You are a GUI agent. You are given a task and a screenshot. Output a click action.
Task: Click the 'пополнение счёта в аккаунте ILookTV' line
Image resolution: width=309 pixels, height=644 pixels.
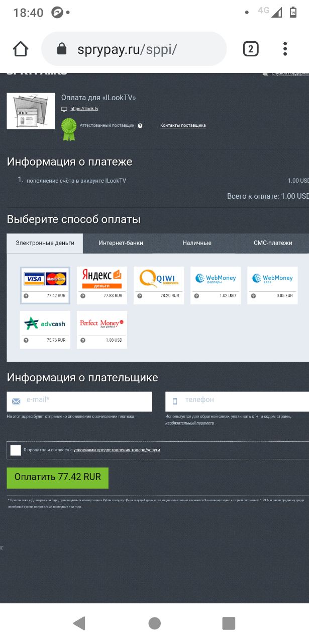pyautogui.click(x=76, y=180)
